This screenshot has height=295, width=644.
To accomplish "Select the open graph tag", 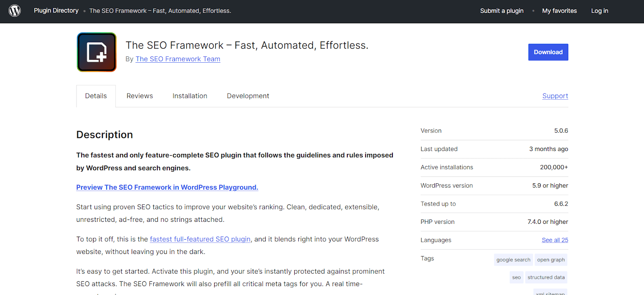I will (551, 260).
